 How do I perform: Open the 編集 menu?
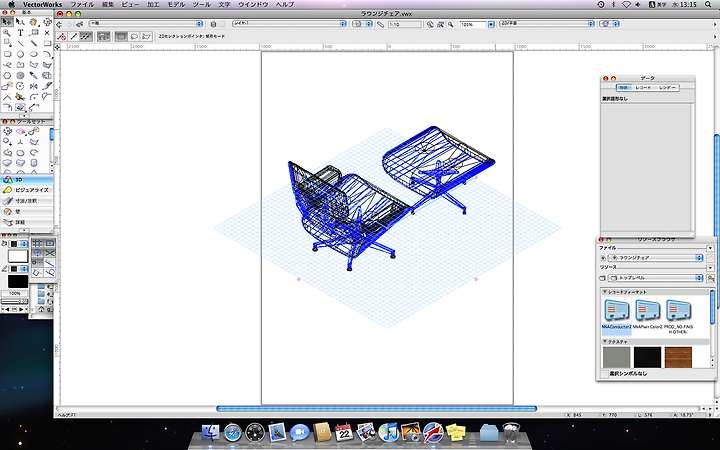108,4
